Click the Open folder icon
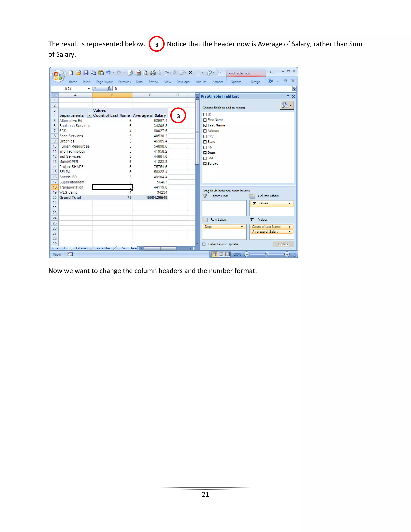 (78, 73)
